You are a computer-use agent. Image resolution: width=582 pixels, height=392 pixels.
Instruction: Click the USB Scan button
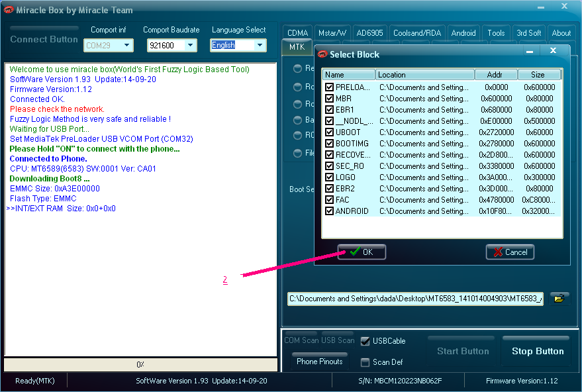tap(338, 340)
